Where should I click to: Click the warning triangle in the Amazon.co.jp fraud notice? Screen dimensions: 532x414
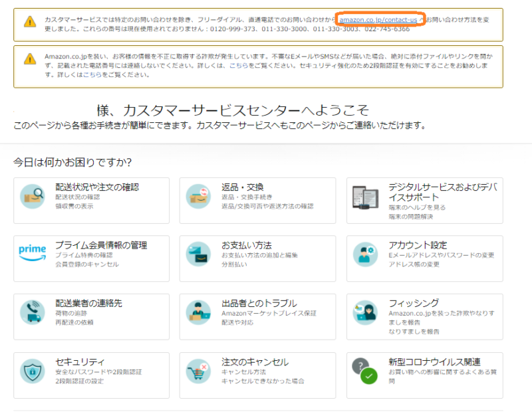click(30, 59)
